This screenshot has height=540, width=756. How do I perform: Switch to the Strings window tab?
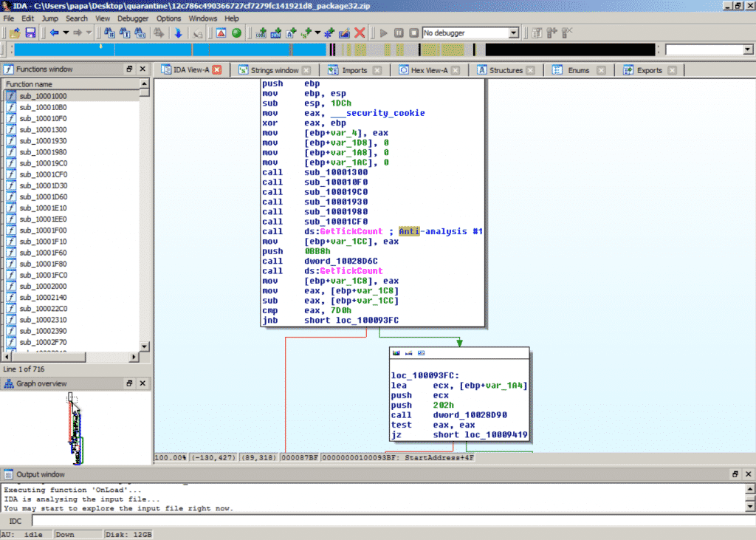(x=275, y=70)
